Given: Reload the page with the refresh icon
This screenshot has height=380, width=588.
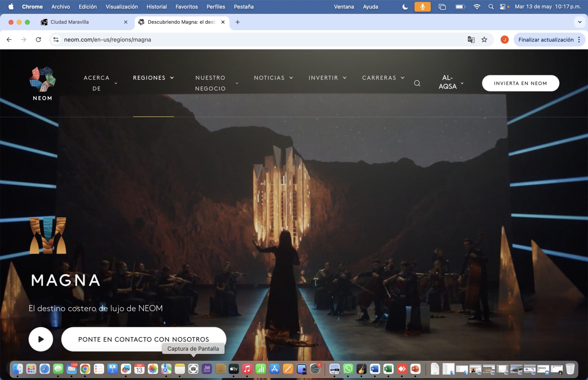Looking at the screenshot, I should [38, 39].
